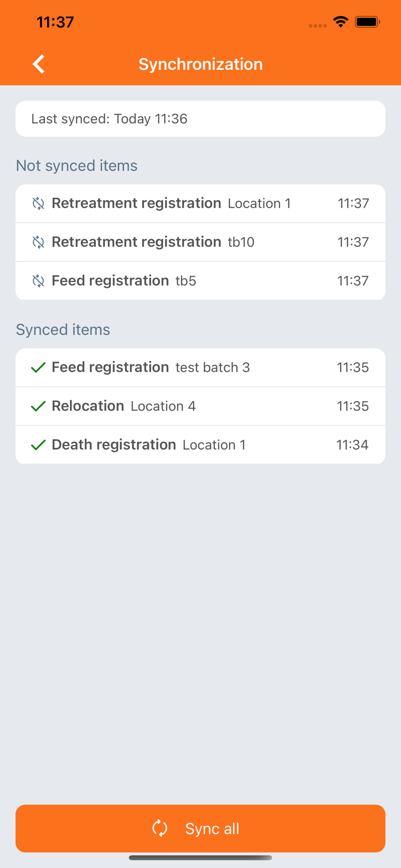Tap the Last synced status card
Screen dimensions: 401x868
(200, 119)
